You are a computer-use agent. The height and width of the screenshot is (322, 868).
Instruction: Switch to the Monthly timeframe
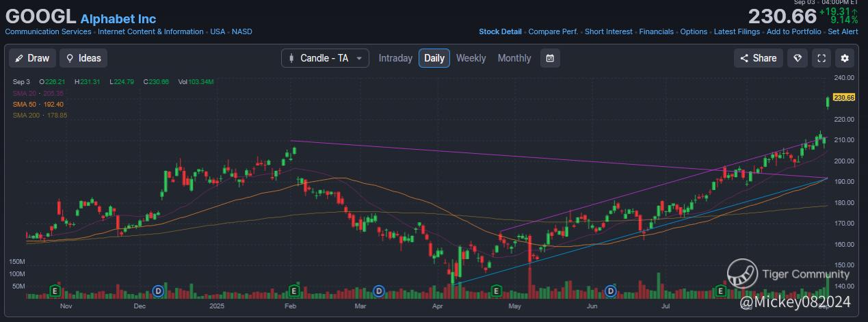click(514, 58)
